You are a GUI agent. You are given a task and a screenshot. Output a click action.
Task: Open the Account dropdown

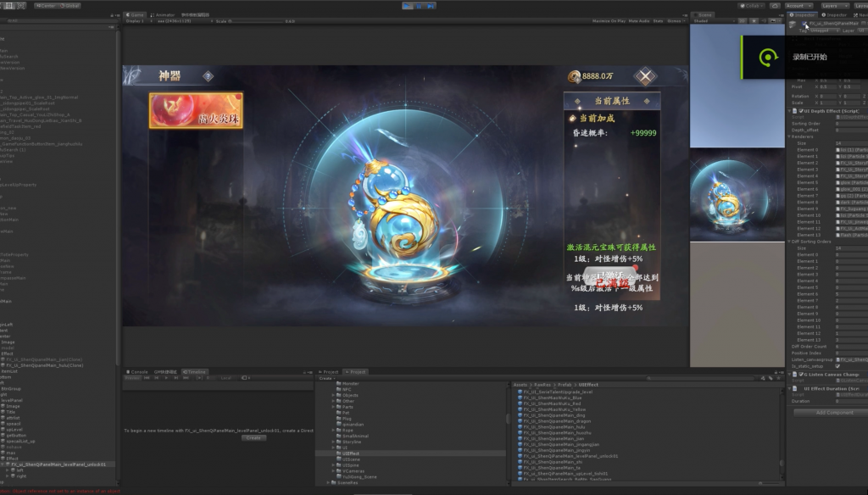(x=798, y=6)
